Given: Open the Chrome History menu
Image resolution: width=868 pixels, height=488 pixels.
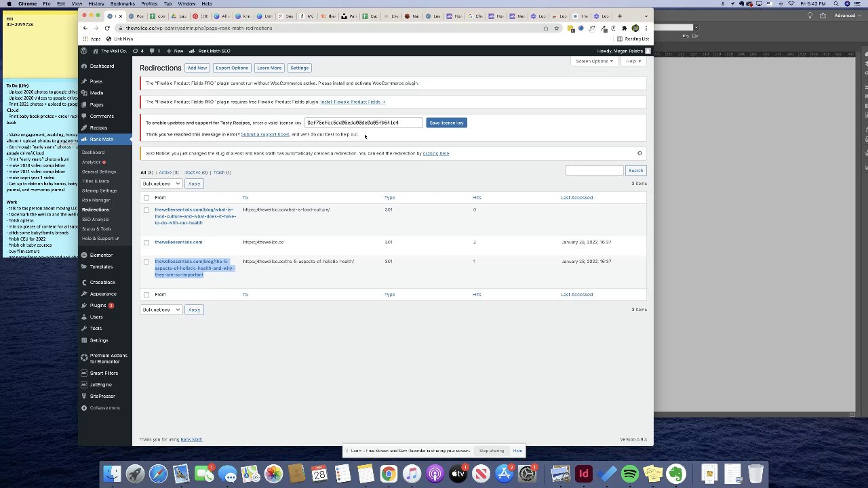Looking at the screenshot, I should tap(96, 4).
